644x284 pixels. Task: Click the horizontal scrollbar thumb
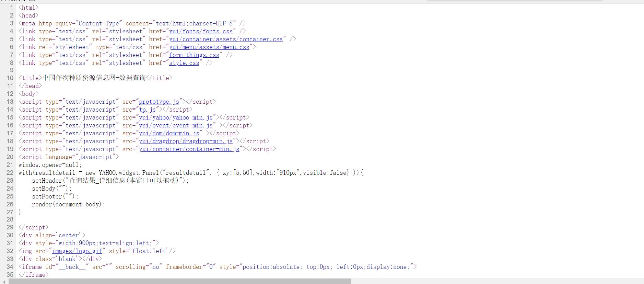click(x=180, y=281)
